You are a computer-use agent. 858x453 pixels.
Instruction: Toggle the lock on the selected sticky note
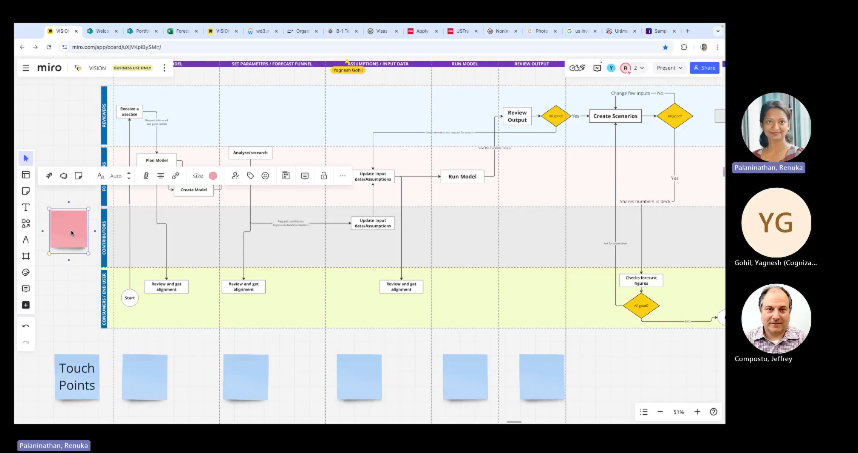click(323, 175)
